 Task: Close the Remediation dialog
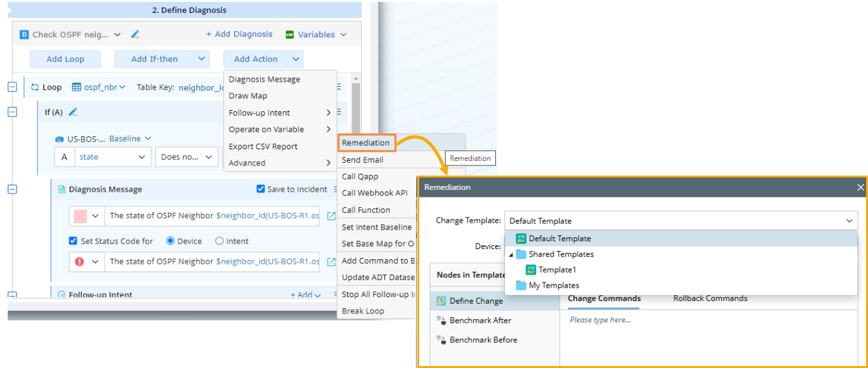[x=860, y=187]
